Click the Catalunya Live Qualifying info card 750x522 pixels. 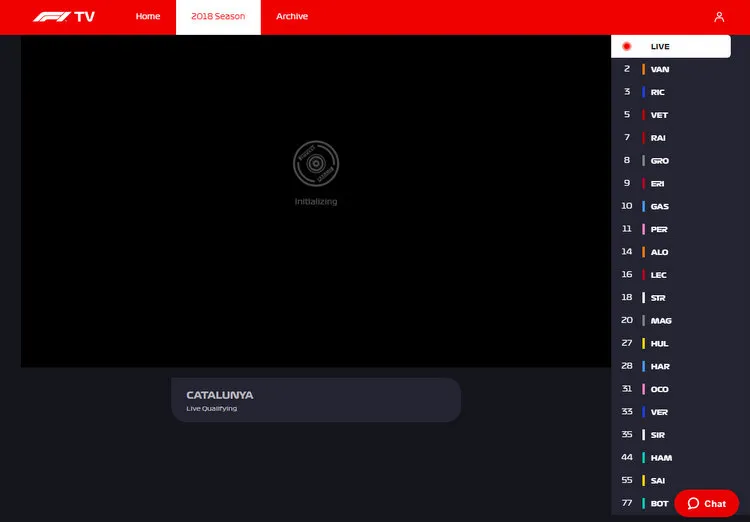(x=316, y=400)
